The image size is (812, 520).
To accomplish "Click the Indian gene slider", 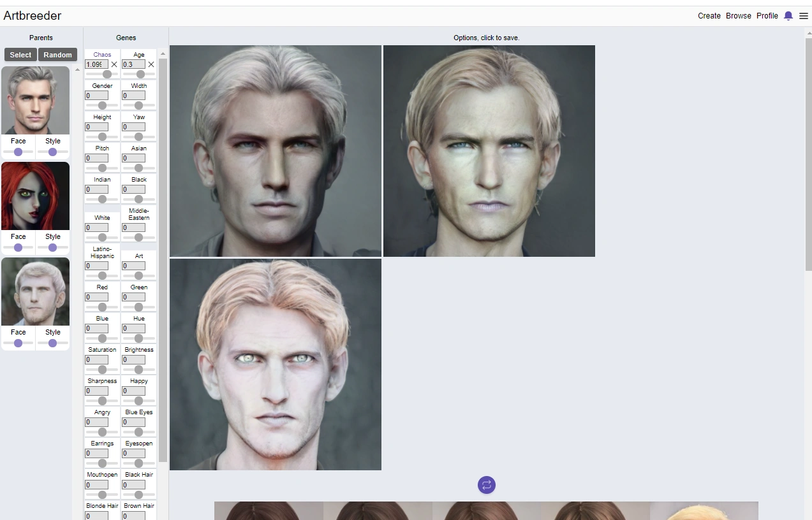I will coord(102,199).
